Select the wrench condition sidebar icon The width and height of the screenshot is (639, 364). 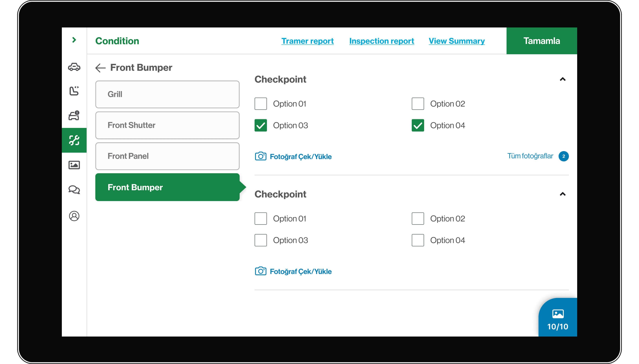74,140
